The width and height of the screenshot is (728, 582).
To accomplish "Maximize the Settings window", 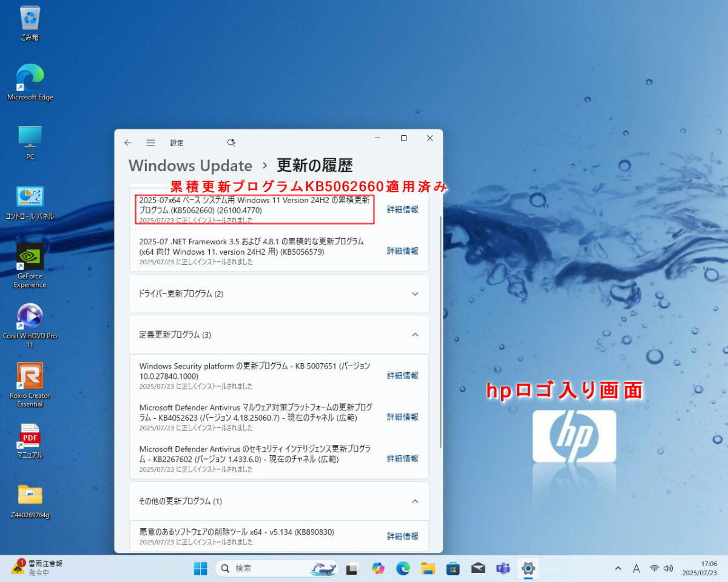I will [403, 138].
